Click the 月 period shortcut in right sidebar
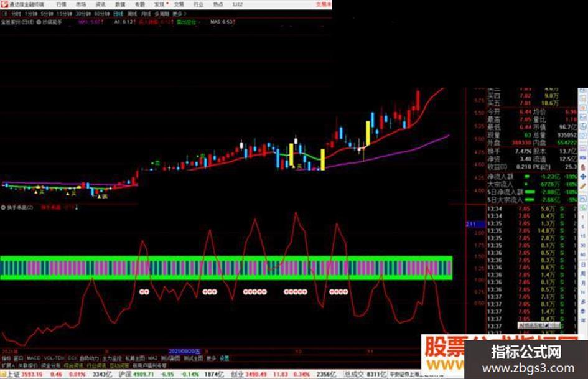 coord(583,283)
